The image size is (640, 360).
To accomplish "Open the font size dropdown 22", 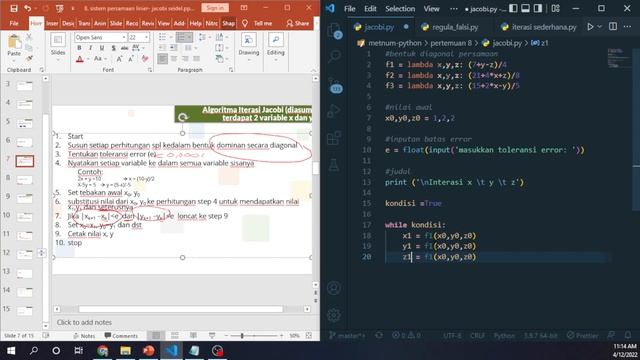I will (147, 37).
